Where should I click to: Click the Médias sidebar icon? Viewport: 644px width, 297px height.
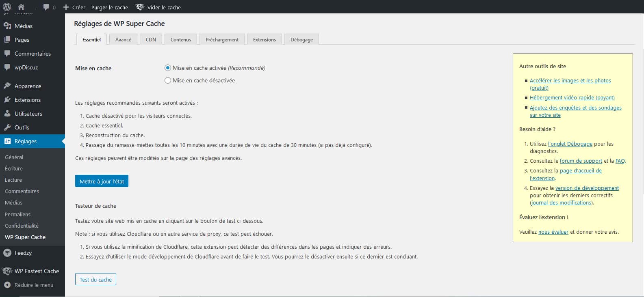(x=7, y=26)
